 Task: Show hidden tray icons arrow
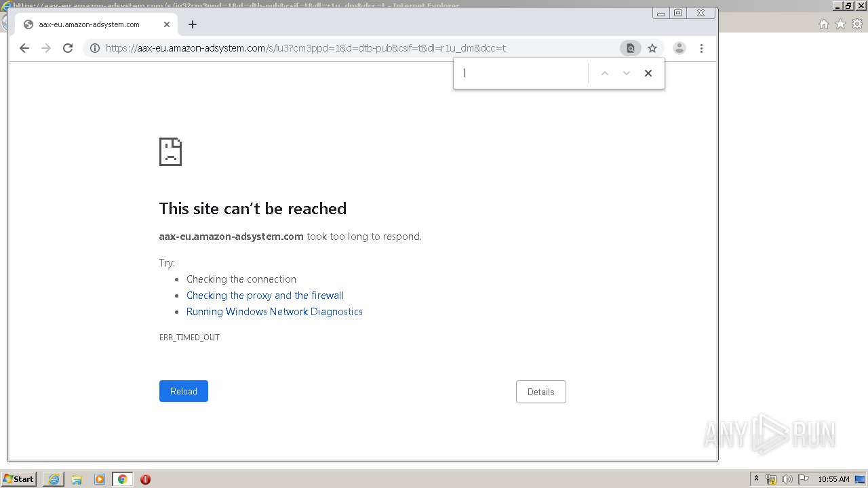(756, 479)
